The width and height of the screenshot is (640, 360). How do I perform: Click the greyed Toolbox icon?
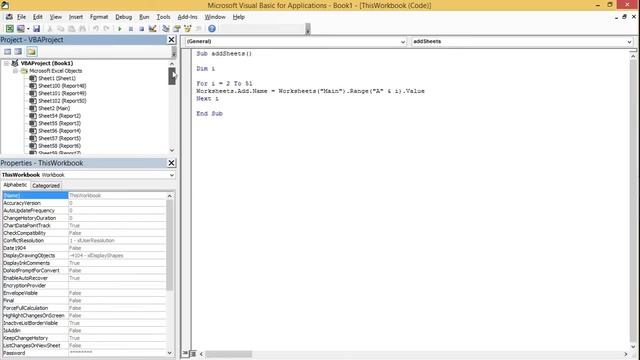[198, 29]
